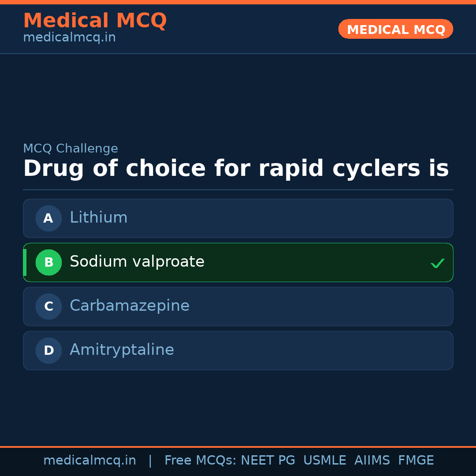Viewport: 476px width, 476px height.
Task: Click the USMLE footer text
Action: (x=324, y=461)
